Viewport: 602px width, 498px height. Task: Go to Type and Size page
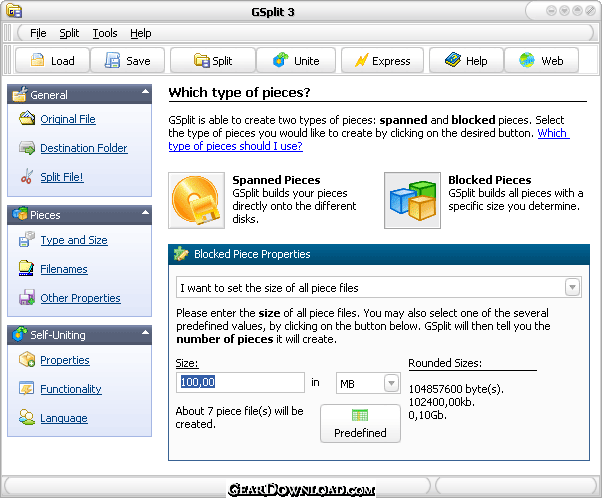tap(74, 240)
